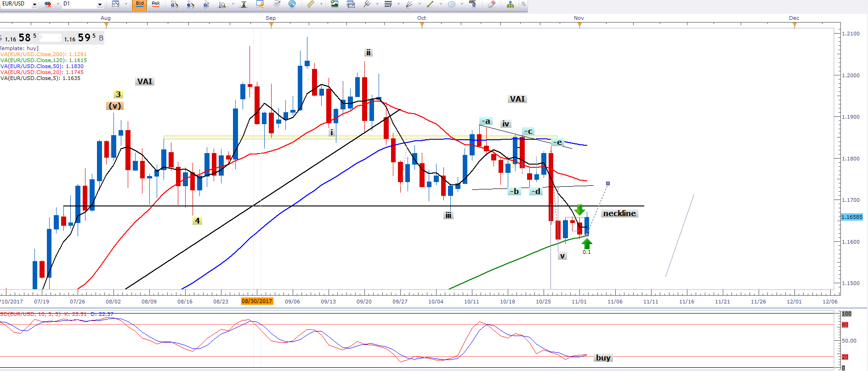The height and width of the screenshot is (371, 868).
Task: Select the green trend line drawing tool
Action: click(x=430, y=4)
